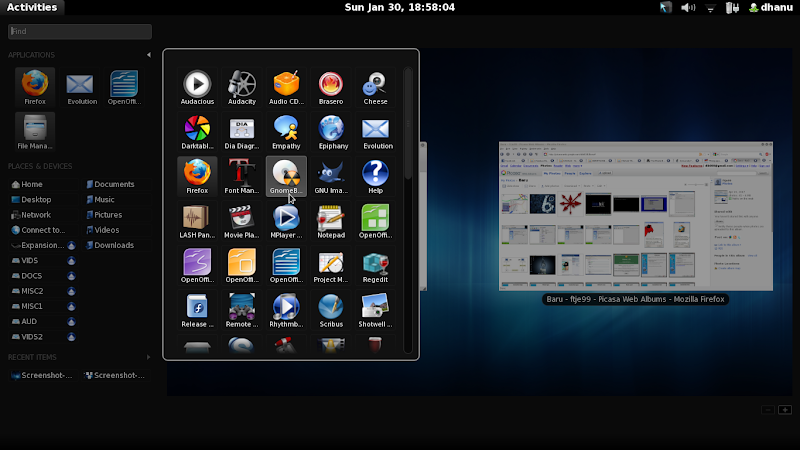Viewport: 800px width, 450px height.
Task: Open orange OpenOffice app icon
Action: 242,265
